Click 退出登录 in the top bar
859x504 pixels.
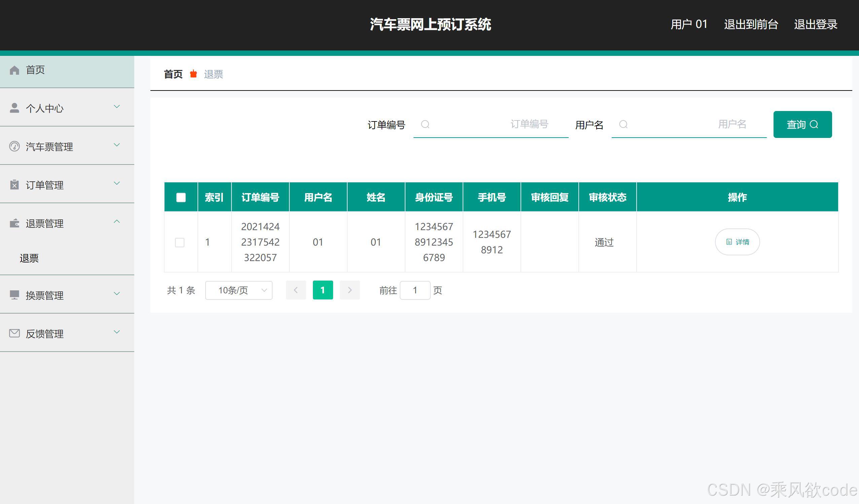point(816,24)
